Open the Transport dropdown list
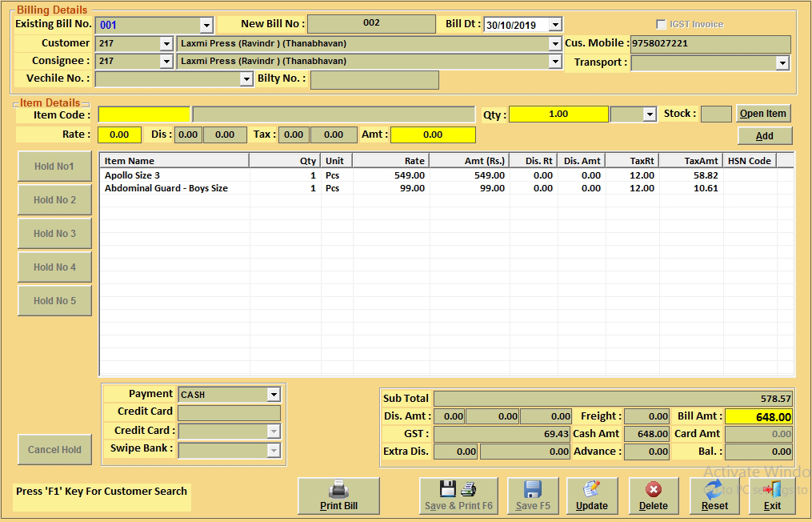The width and height of the screenshot is (812, 522). (x=782, y=63)
